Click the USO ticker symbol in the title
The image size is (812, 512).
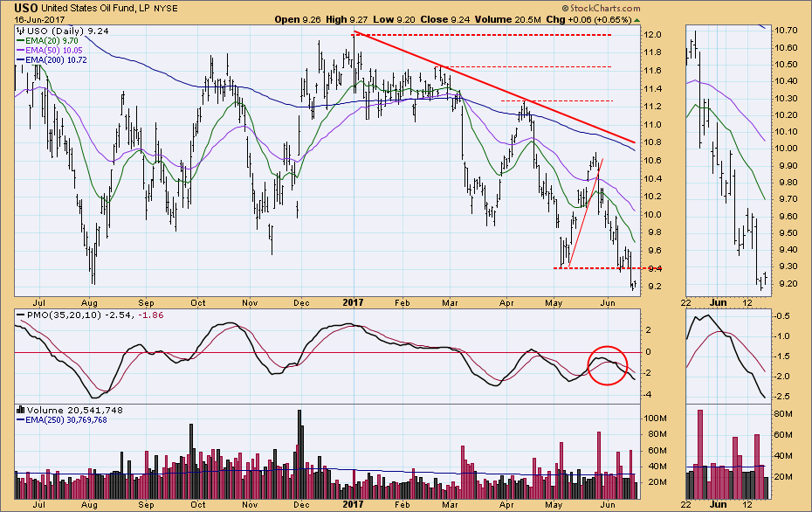point(25,8)
